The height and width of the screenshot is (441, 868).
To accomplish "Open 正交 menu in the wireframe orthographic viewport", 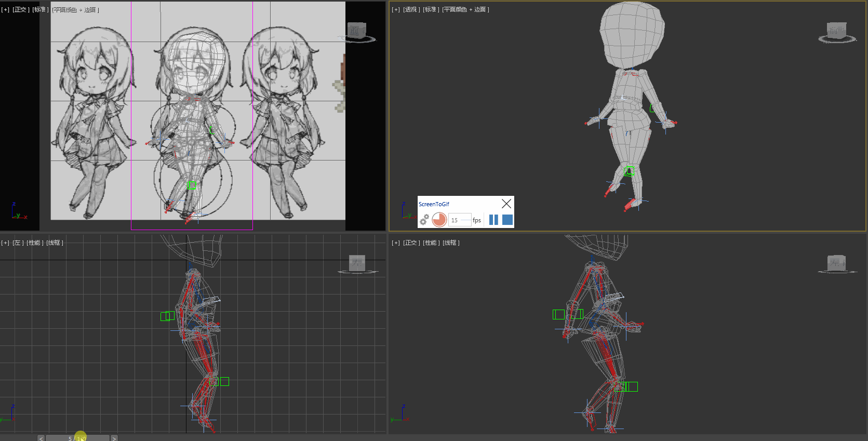I will 411,243.
